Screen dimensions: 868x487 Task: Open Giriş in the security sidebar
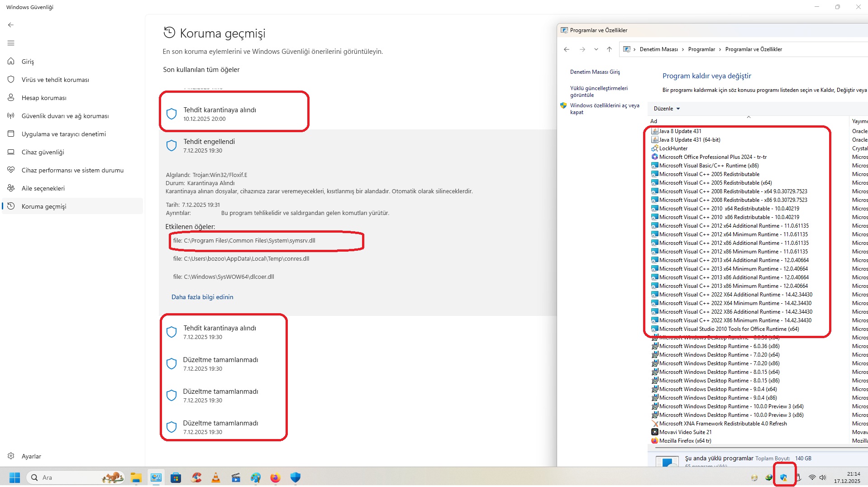pos(72,62)
